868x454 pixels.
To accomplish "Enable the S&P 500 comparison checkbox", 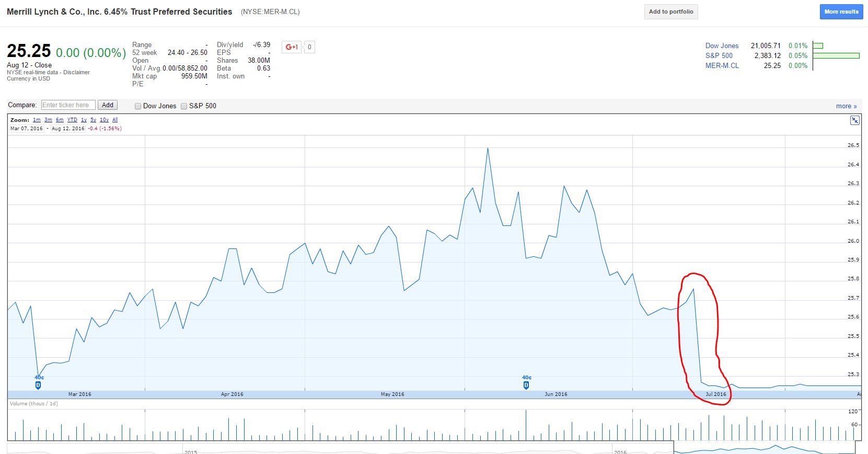I will (x=184, y=106).
